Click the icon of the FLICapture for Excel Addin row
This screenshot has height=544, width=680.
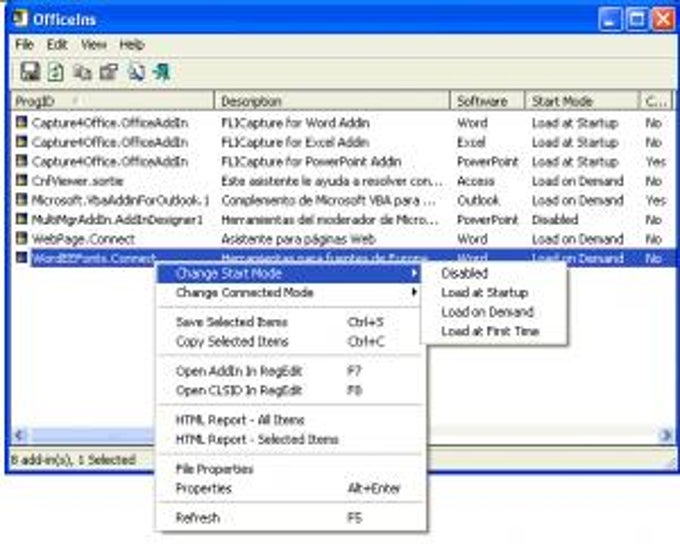point(22,141)
